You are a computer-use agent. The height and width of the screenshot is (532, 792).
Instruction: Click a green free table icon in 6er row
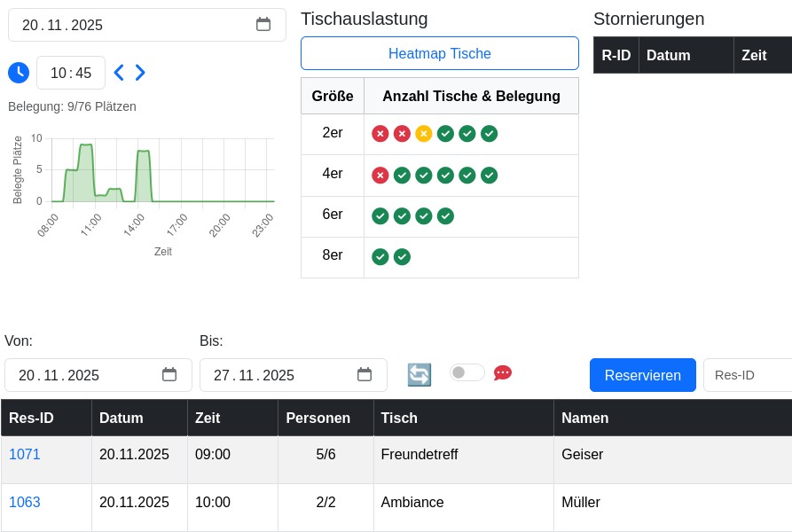click(x=380, y=215)
